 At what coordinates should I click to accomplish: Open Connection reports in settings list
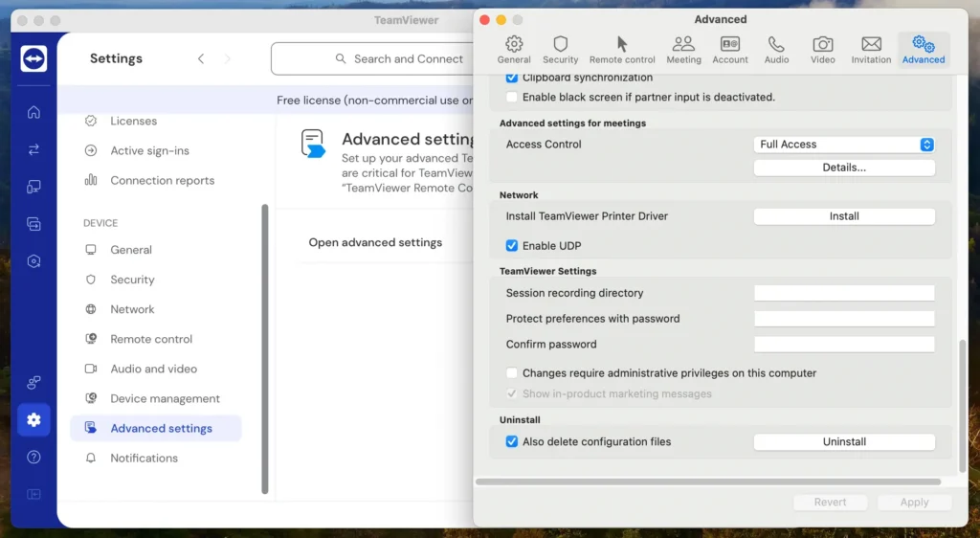162,181
